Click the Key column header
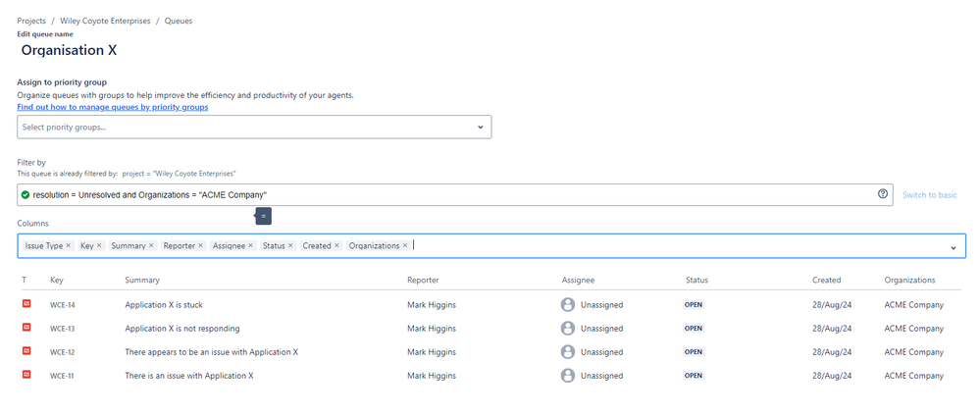 click(x=57, y=280)
